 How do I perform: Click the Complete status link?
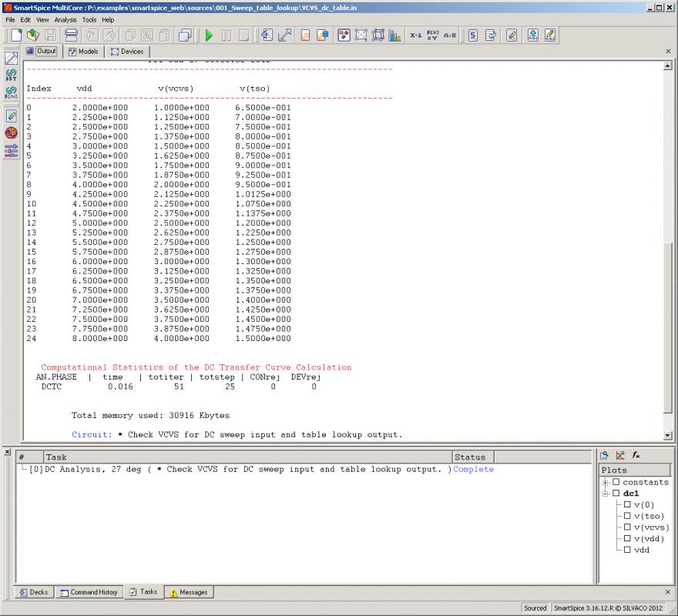[473, 470]
